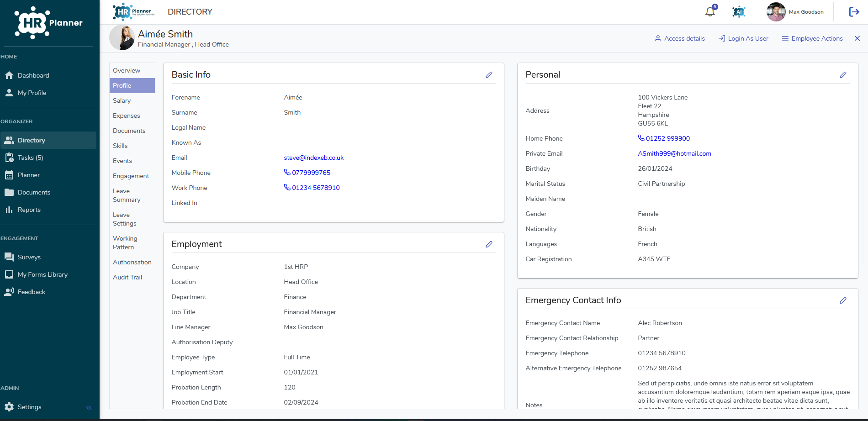Launch the AI assistant icon
The height and width of the screenshot is (421, 868).
pos(739,12)
